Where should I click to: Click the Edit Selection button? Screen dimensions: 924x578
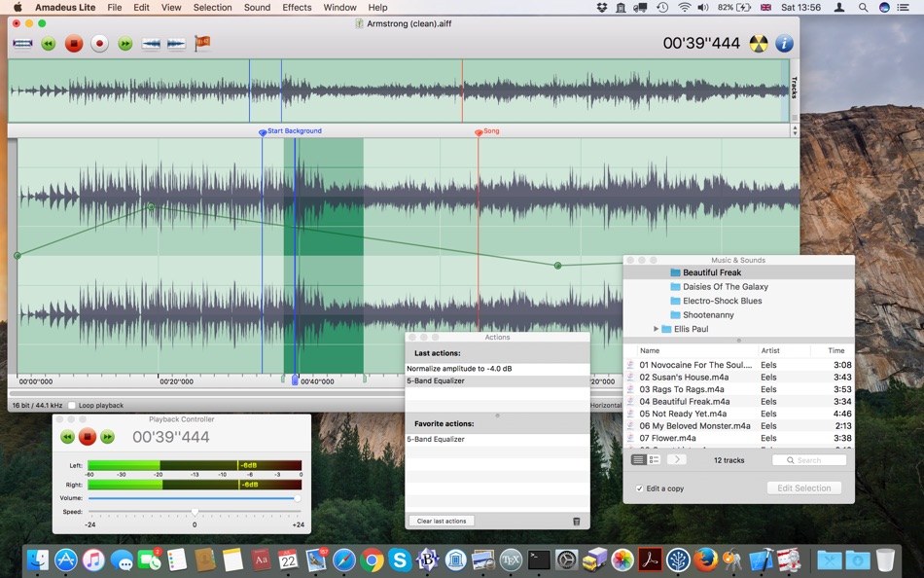tap(804, 488)
